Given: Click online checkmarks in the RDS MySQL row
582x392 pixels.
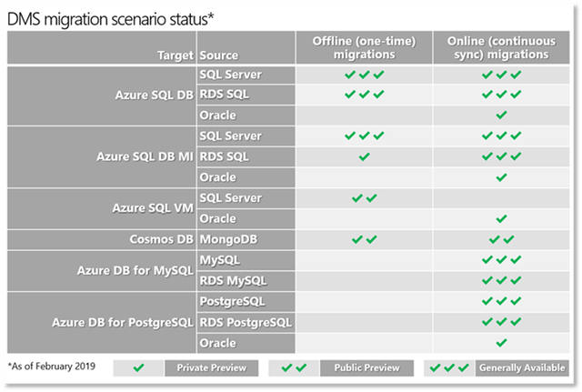Looking at the screenshot, I should point(501,281).
